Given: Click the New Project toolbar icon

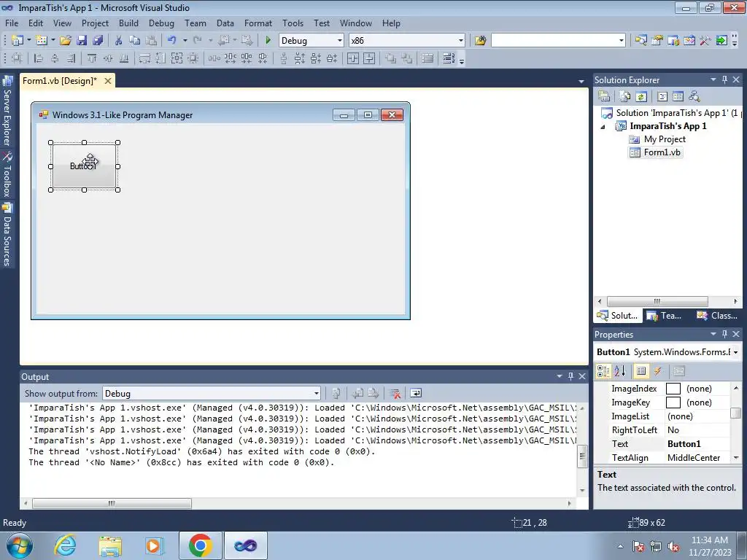Looking at the screenshot, I should tap(18, 41).
